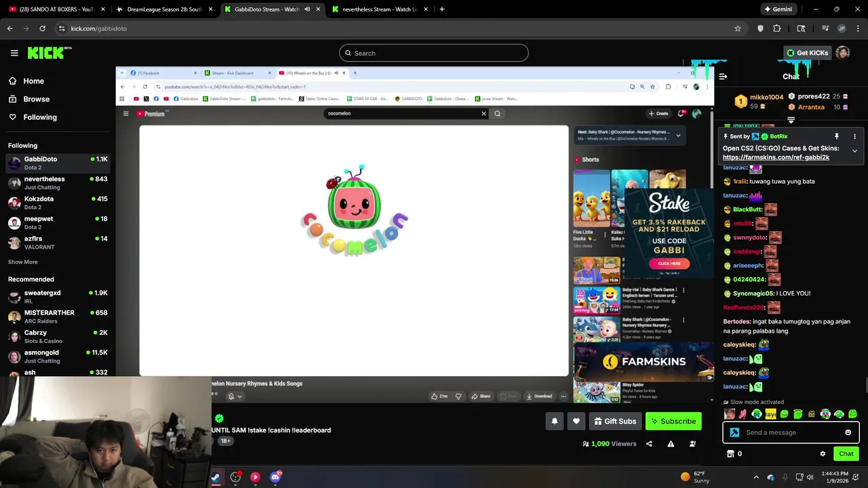Click mikko1004 top gifter name
Screen dimensions: 868x488
coord(766,97)
